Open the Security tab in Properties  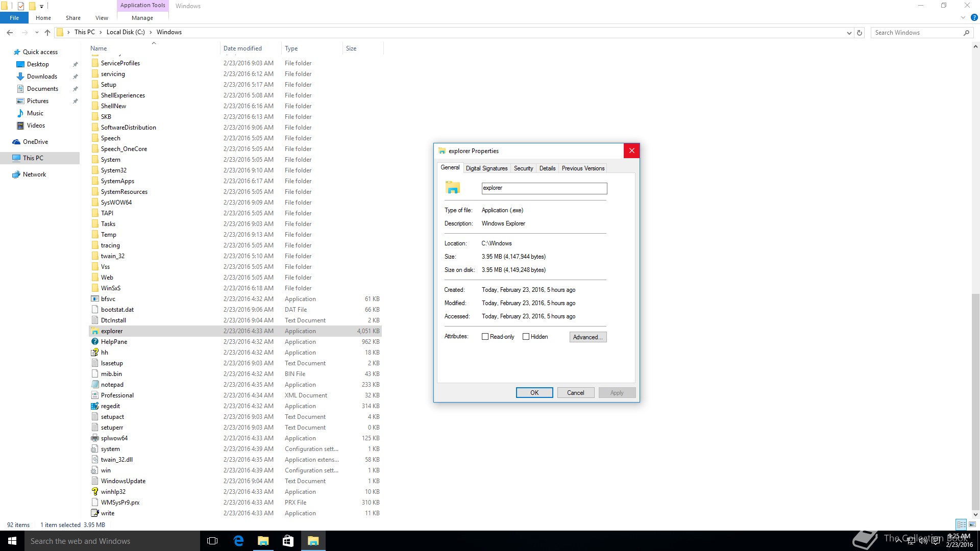523,168
